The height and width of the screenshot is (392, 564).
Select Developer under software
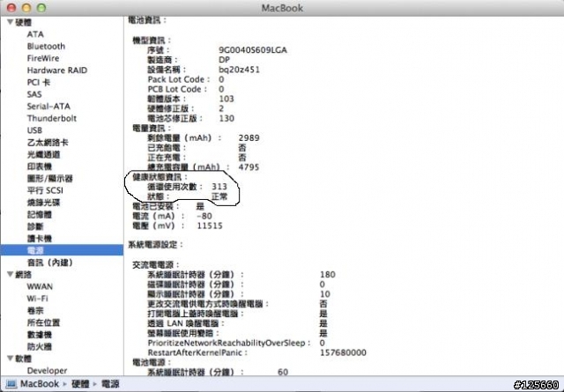tap(47, 371)
